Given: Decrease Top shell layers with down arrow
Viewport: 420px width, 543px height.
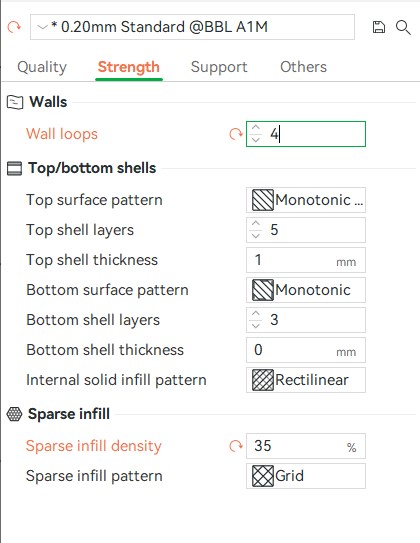Looking at the screenshot, I should click(x=256, y=236).
